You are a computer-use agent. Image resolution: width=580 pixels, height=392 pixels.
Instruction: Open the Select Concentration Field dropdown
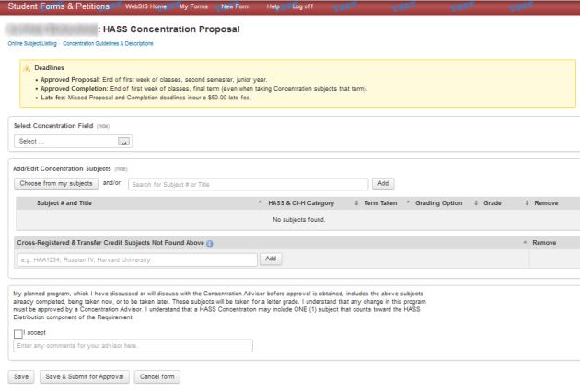(x=74, y=141)
